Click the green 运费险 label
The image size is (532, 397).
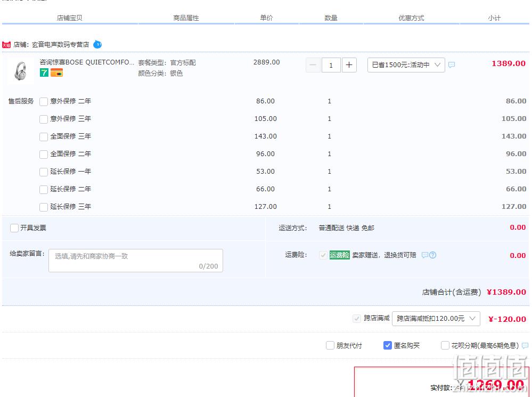(339, 255)
